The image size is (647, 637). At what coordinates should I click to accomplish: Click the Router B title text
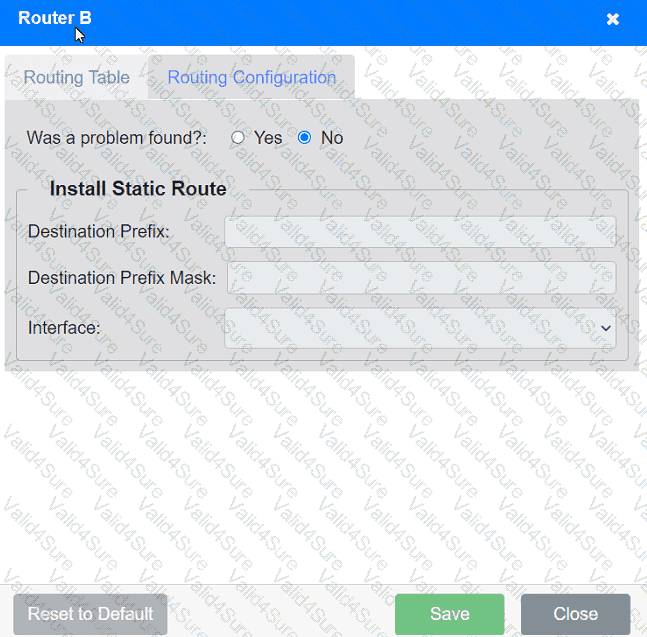[55, 18]
